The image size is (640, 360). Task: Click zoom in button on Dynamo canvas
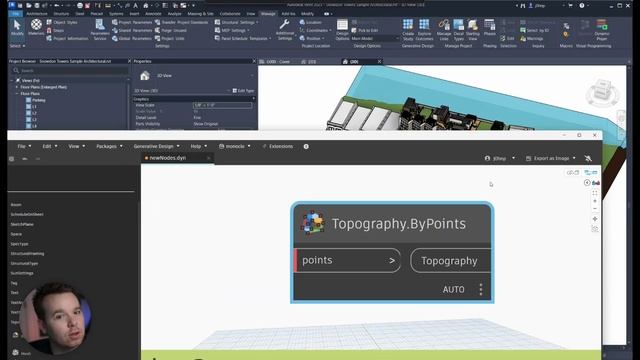pos(595,201)
